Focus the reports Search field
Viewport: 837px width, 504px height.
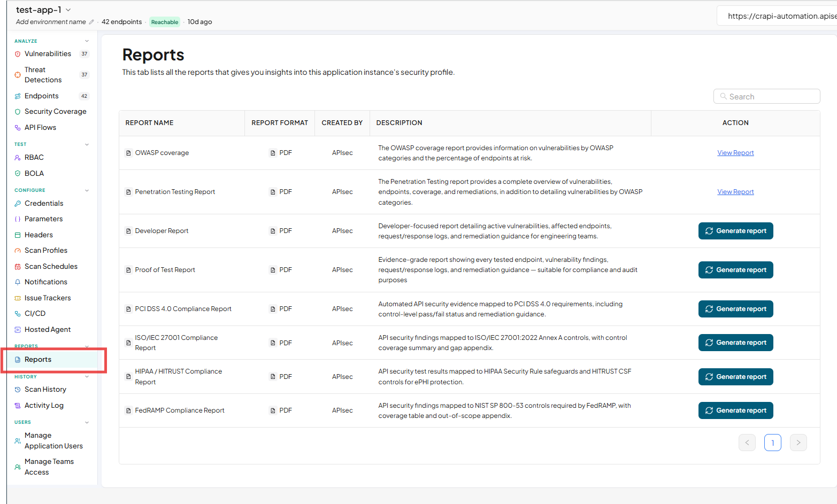pyautogui.click(x=766, y=96)
